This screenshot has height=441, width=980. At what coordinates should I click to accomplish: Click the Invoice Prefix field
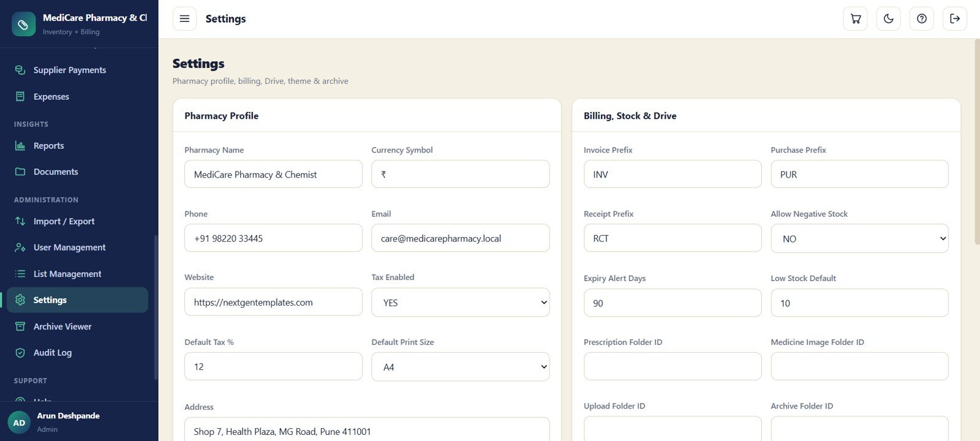click(673, 174)
